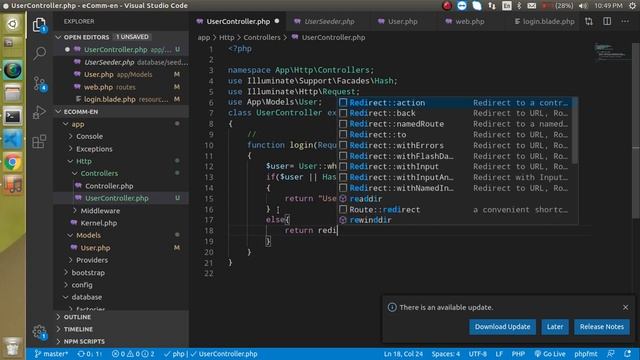Click the unsaved dot on UserController.php tab

coord(277,21)
